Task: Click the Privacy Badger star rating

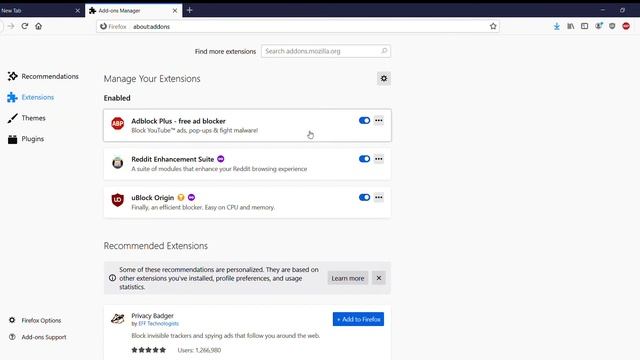Action: pos(149,350)
